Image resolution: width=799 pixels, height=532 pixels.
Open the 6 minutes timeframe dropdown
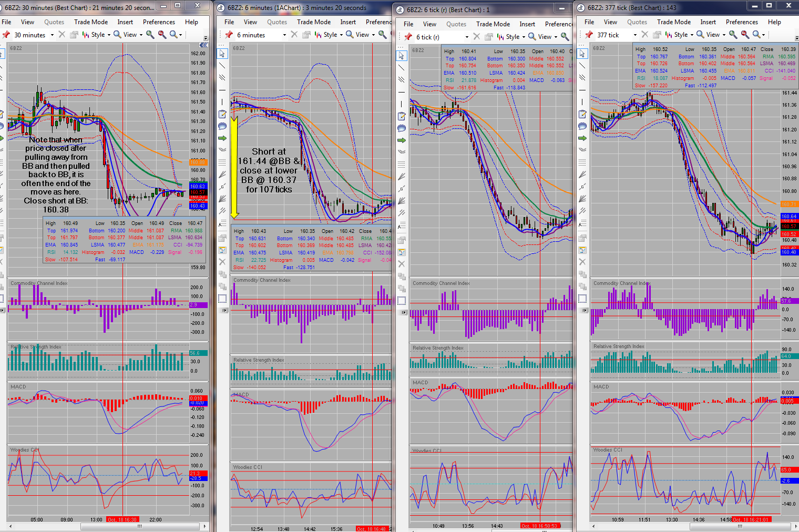[284, 35]
